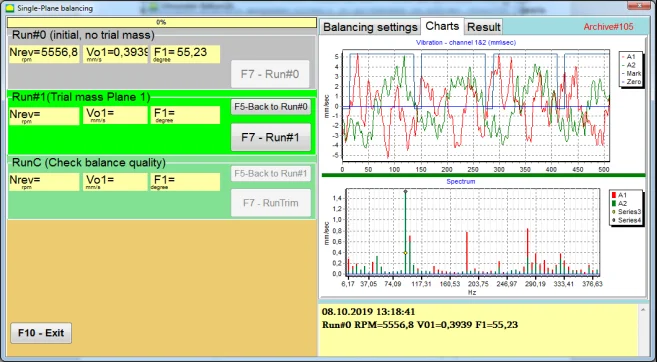Screen dimensions: 657x362
Task: Click Series4 in the Spectrum legend
Action: click(x=626, y=220)
